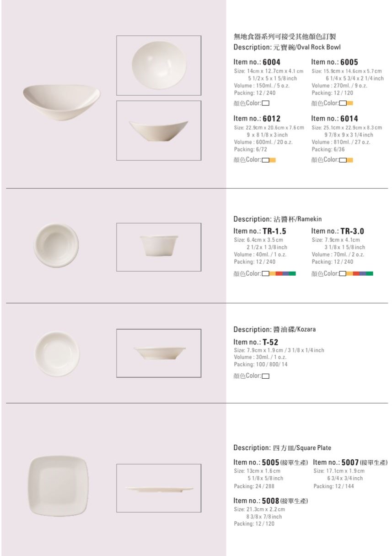Viewport: 392px width, 556px height.
Task: Click item number 5008 heading
Action: point(270,501)
